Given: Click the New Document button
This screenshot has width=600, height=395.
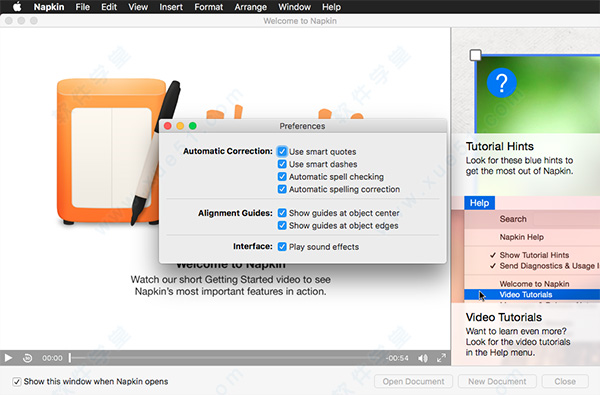Looking at the screenshot, I should [x=497, y=381].
